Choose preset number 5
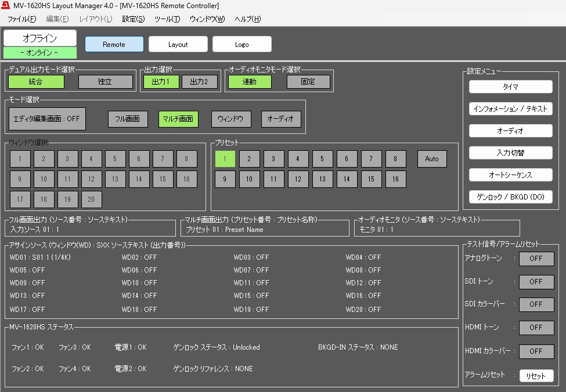The width and height of the screenshot is (566, 392). (323, 159)
